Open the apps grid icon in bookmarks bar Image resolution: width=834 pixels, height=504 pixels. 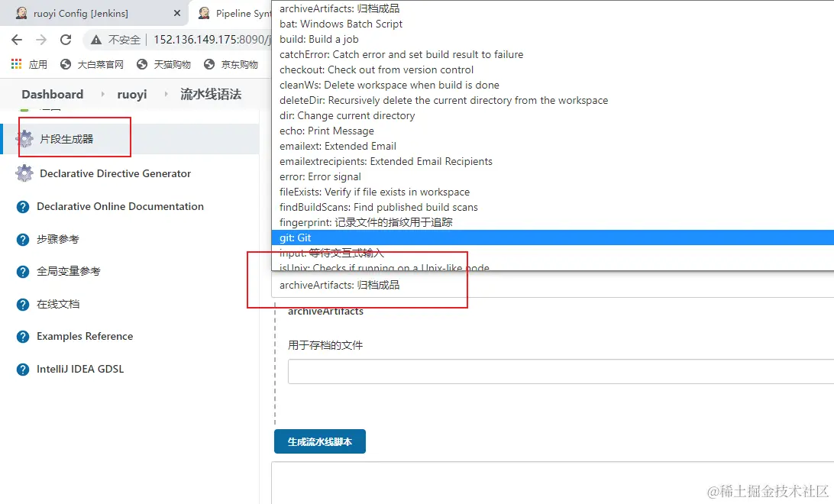[17, 64]
